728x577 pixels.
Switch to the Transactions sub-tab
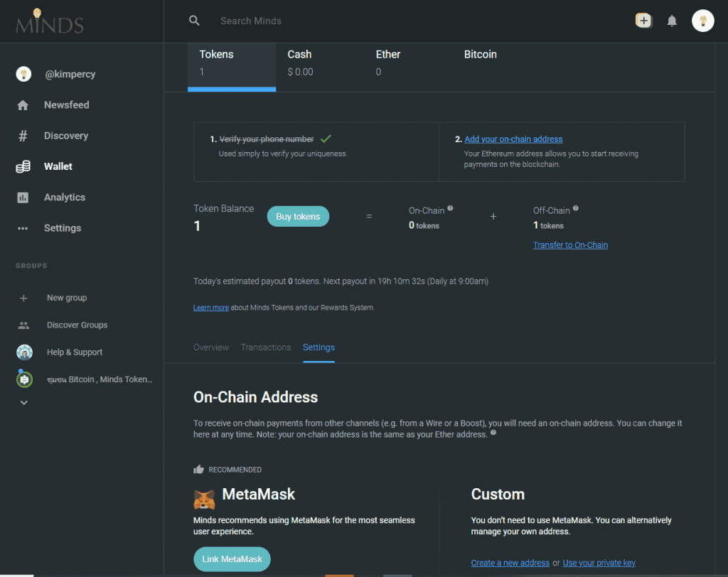pos(266,347)
